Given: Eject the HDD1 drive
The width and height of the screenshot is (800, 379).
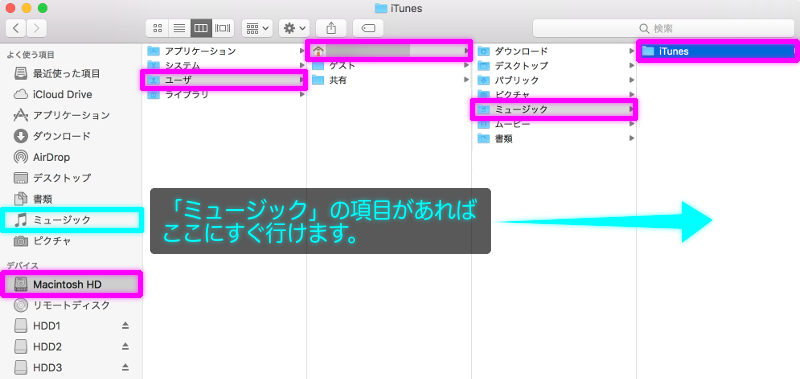Looking at the screenshot, I should [126, 326].
